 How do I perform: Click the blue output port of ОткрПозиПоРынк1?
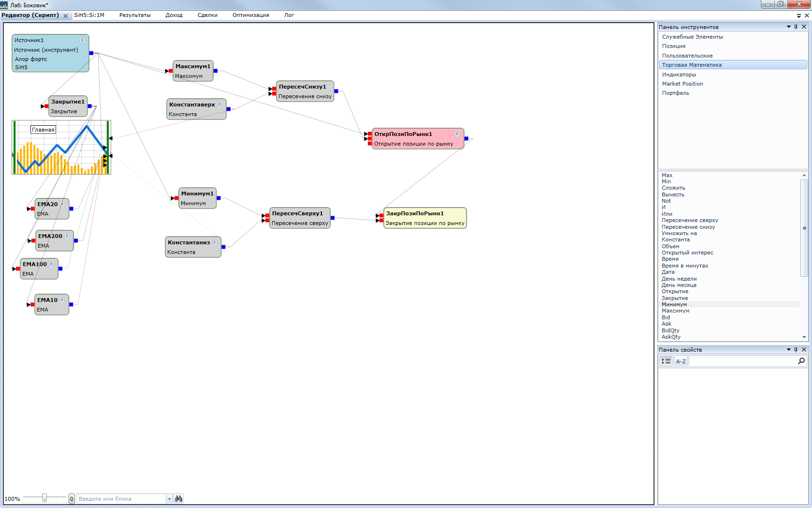pos(466,138)
